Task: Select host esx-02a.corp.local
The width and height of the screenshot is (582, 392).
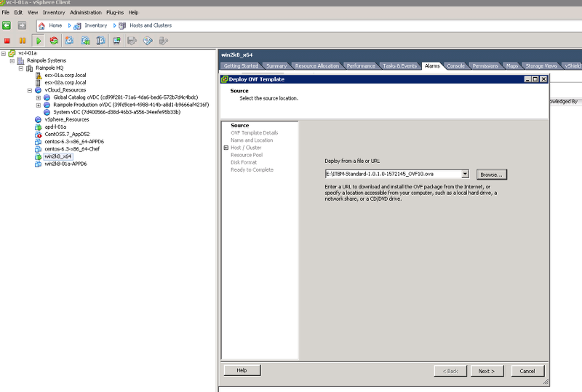Action: (65, 83)
